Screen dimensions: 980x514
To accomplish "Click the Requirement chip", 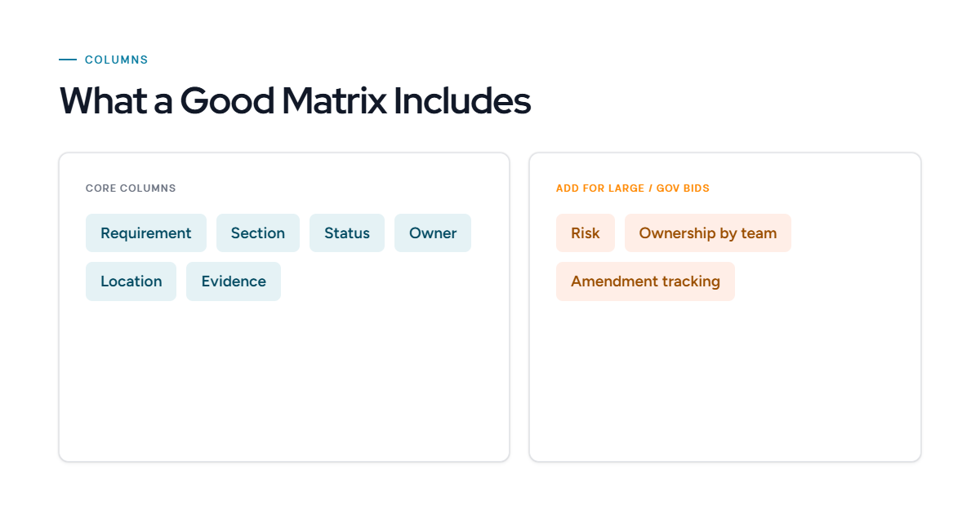I will pos(146,233).
